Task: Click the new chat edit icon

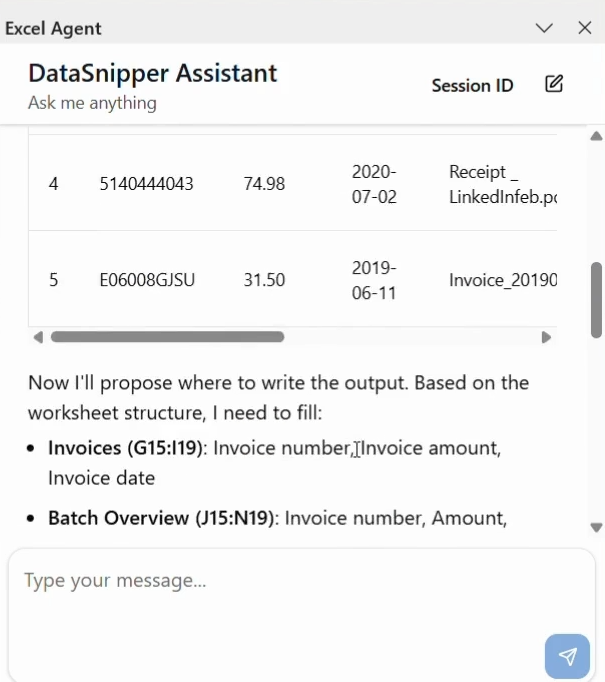Action: [x=554, y=84]
